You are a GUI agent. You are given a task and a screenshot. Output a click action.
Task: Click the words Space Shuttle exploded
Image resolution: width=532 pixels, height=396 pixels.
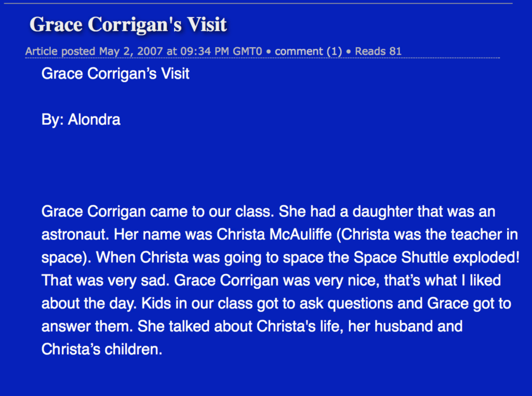(x=436, y=258)
